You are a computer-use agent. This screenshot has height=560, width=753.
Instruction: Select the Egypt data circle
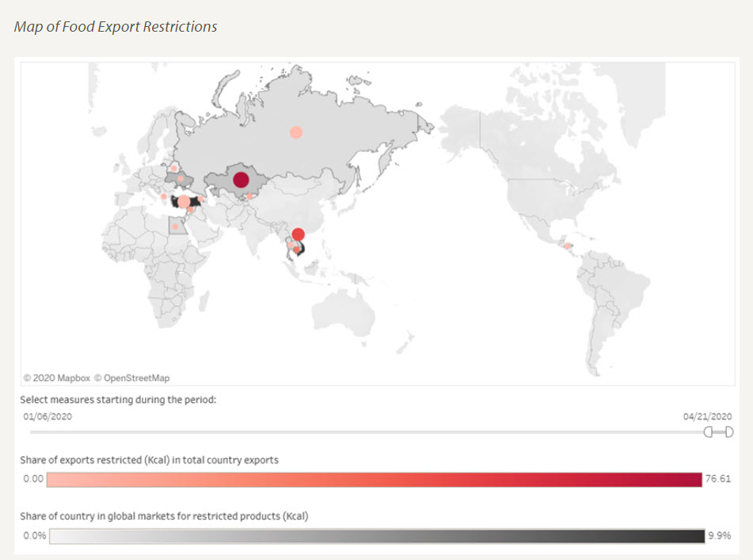point(175,227)
